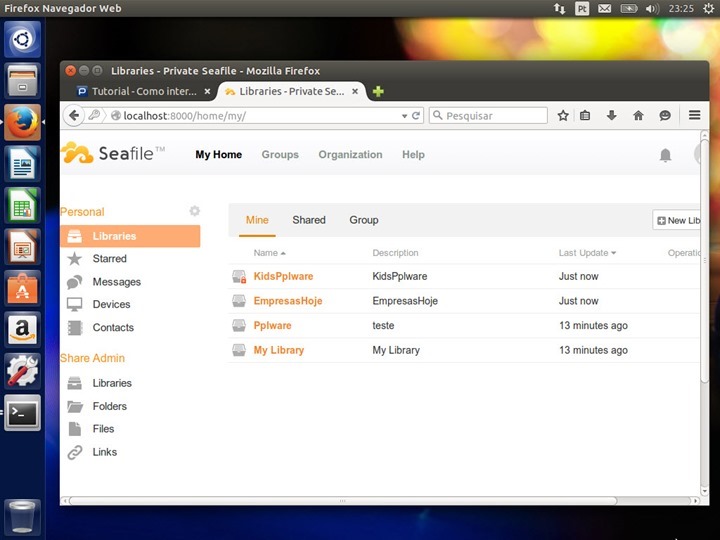The height and width of the screenshot is (540, 720).
Task: Open Firefox chat bubble icon
Action: pyautogui.click(x=665, y=115)
